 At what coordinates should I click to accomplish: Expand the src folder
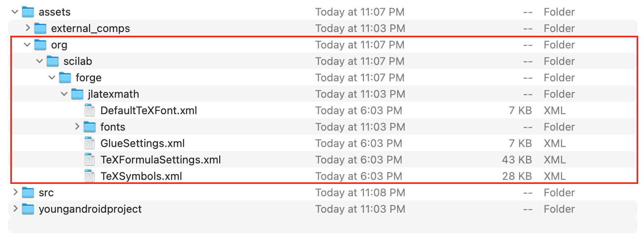click(15, 193)
